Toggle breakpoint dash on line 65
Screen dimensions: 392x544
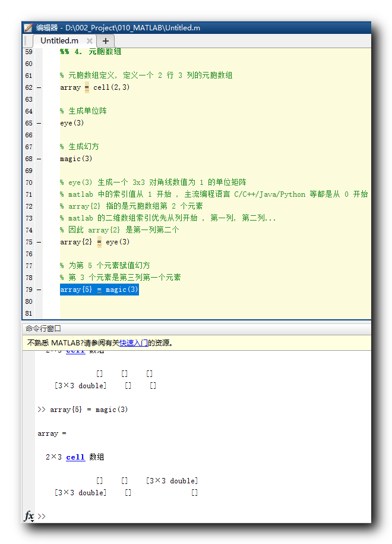tap(39, 123)
